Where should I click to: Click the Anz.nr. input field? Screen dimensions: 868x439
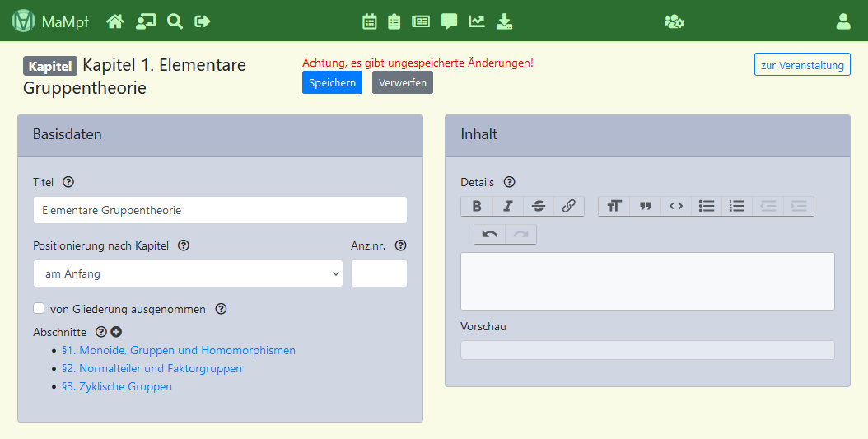pyautogui.click(x=379, y=273)
